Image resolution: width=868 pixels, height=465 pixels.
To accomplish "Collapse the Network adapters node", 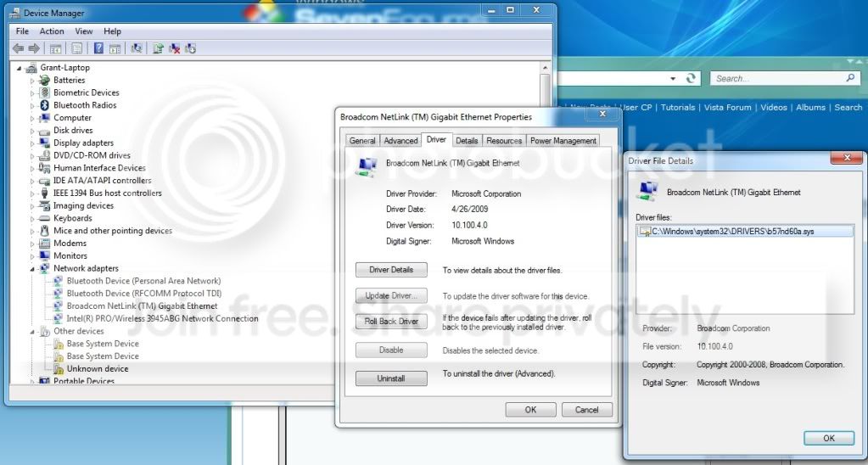I will 32,269.
